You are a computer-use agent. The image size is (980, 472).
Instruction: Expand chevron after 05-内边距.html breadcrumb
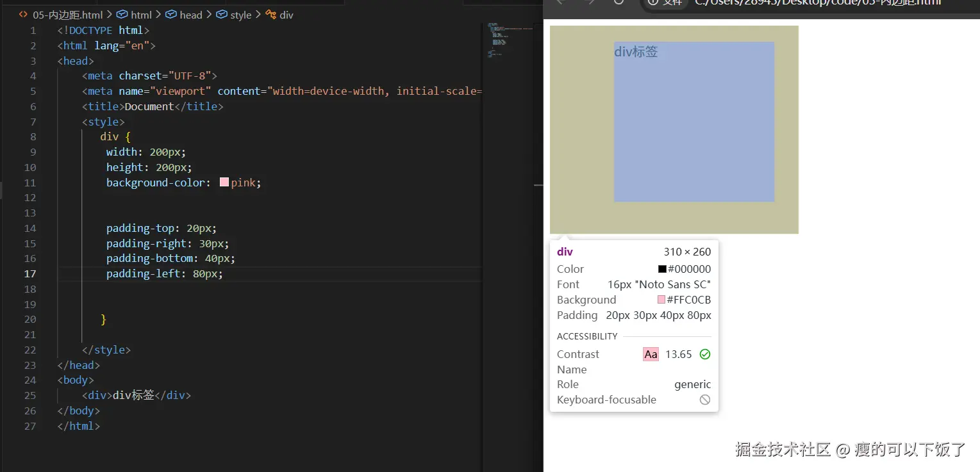pos(110,15)
